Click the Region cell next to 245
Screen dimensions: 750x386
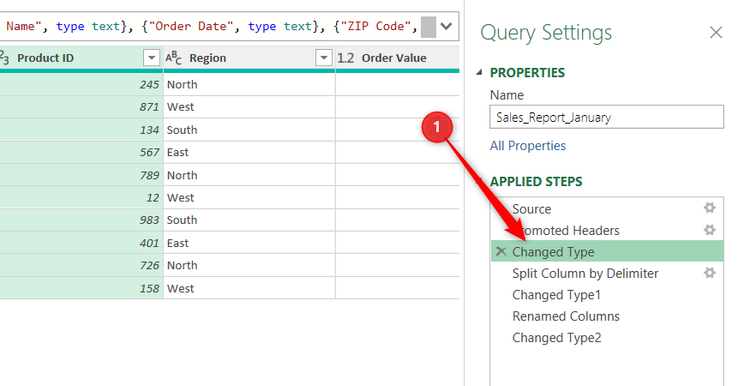click(x=249, y=84)
